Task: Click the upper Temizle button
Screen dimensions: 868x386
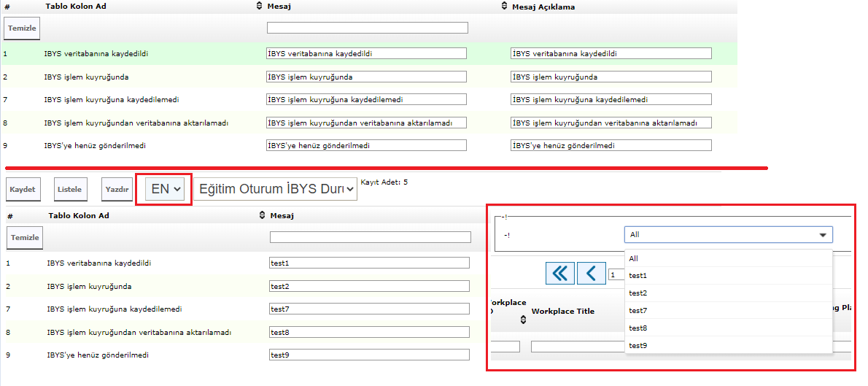Action: (22, 28)
